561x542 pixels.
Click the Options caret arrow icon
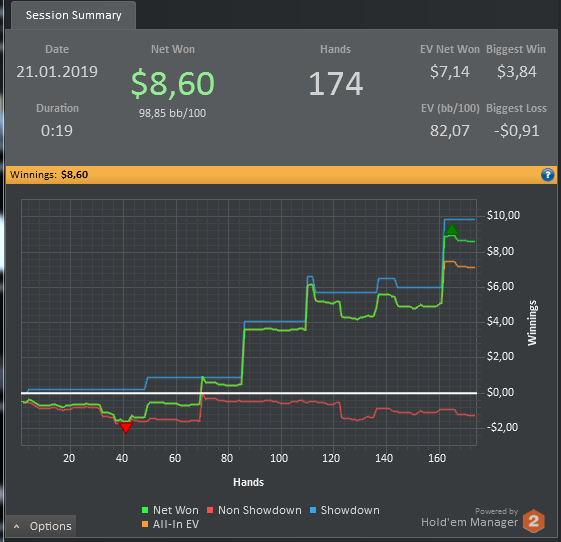pos(16,526)
